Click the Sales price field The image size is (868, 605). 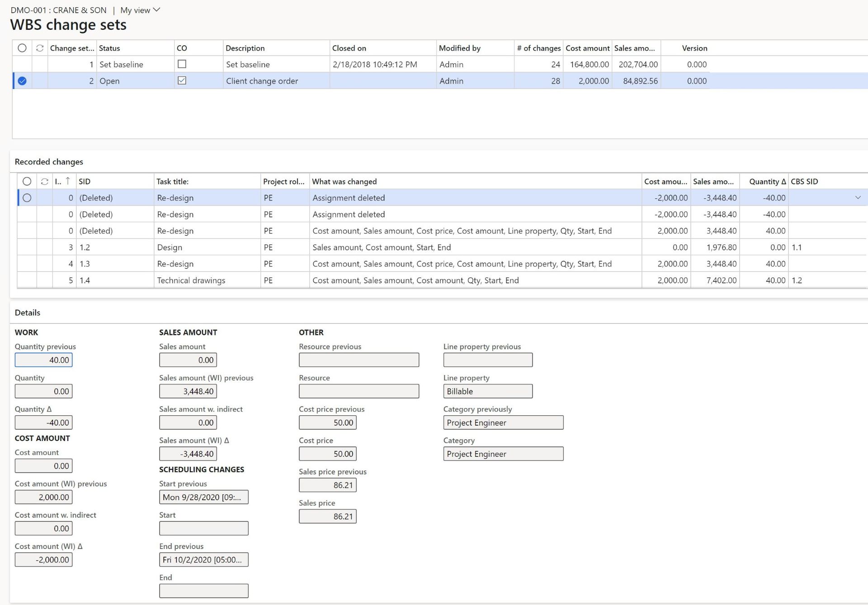point(328,516)
